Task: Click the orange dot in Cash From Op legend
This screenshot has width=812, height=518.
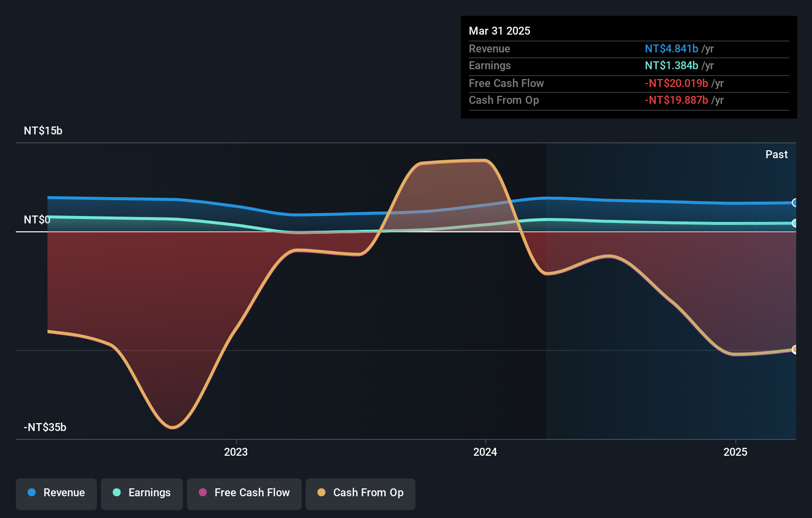Action: pos(321,492)
